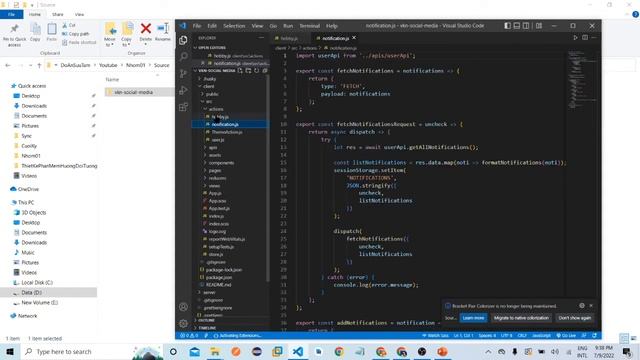Collapse the actions folder in explorer

point(216,109)
